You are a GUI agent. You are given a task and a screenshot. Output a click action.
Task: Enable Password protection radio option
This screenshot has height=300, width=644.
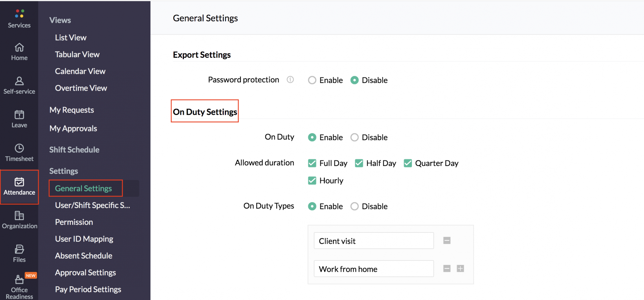(312, 80)
